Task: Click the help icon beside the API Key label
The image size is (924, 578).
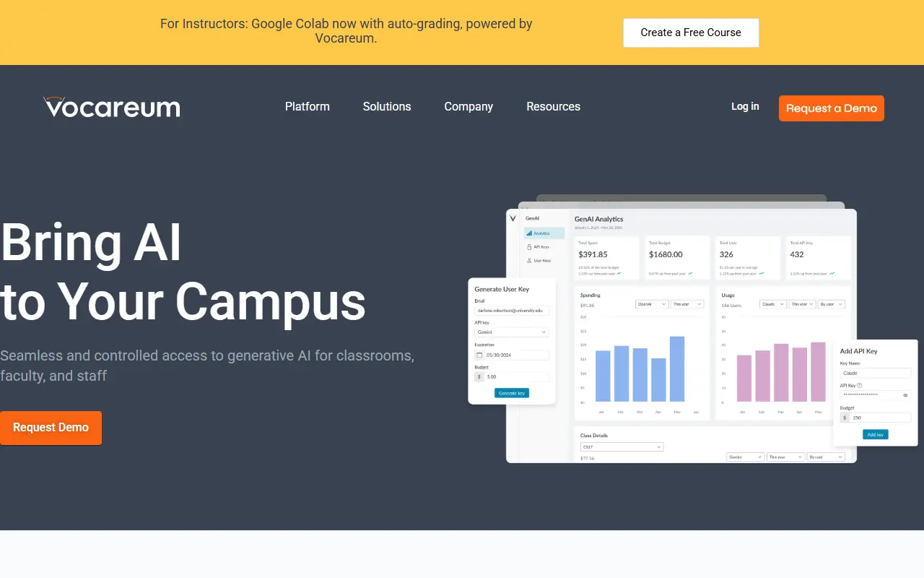Action: 860,386
